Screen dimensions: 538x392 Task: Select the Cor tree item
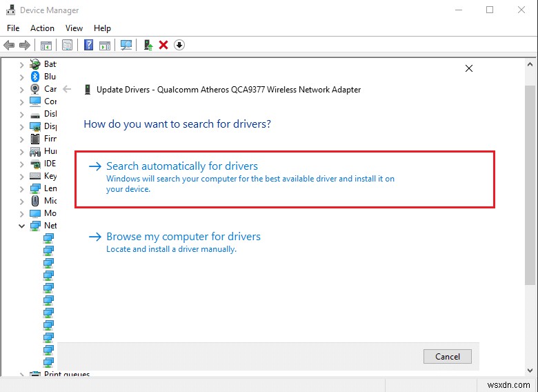[50, 101]
